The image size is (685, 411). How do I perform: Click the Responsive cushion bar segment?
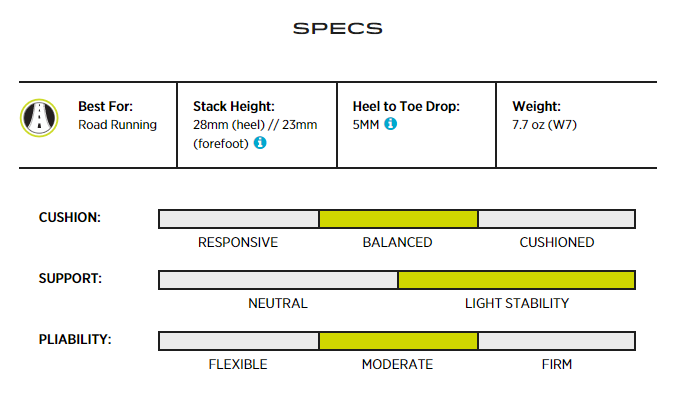[x=239, y=219]
